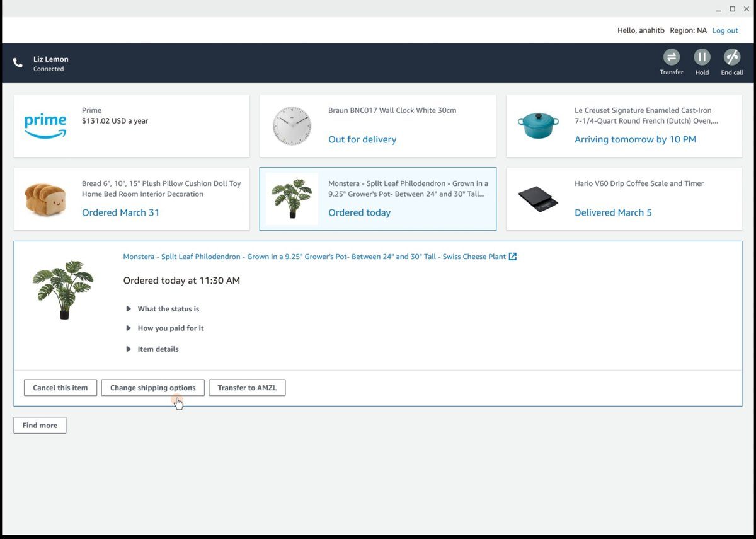Click the "Find more" button
Screen dimensions: 756x539
pyautogui.click(x=40, y=426)
